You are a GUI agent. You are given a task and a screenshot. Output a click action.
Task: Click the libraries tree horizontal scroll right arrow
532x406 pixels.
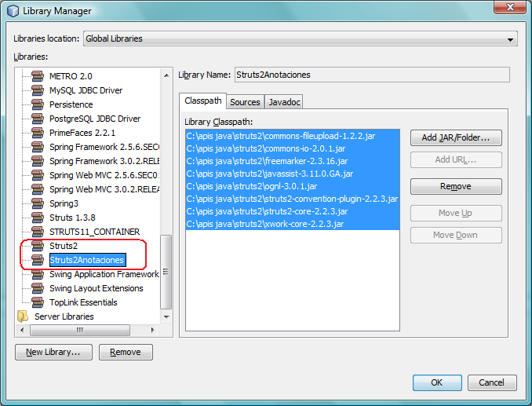point(152,330)
